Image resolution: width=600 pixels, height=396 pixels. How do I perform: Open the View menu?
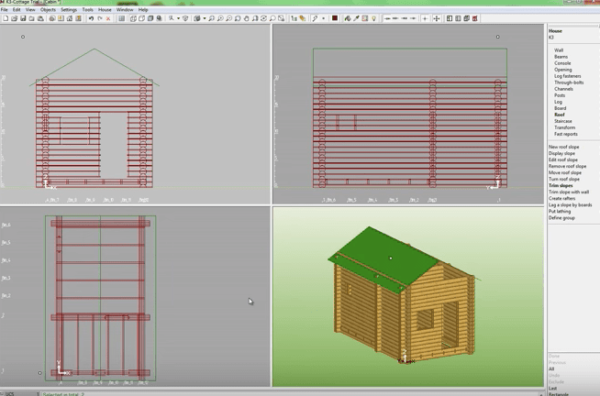30,10
